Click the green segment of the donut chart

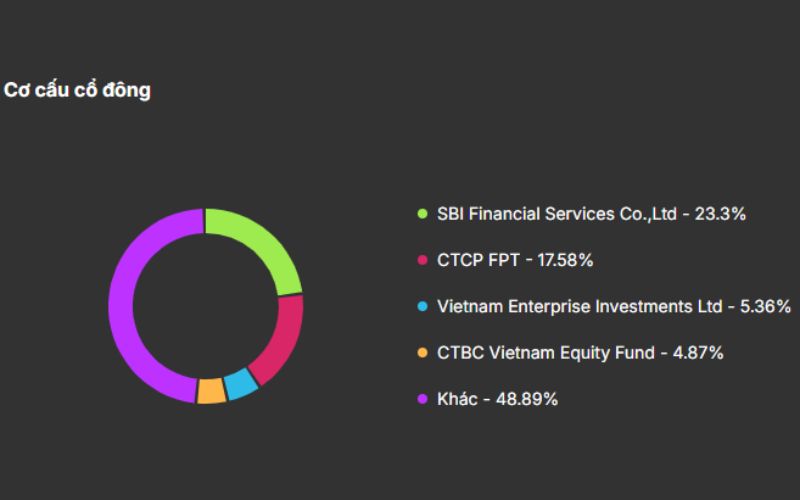coord(262,242)
